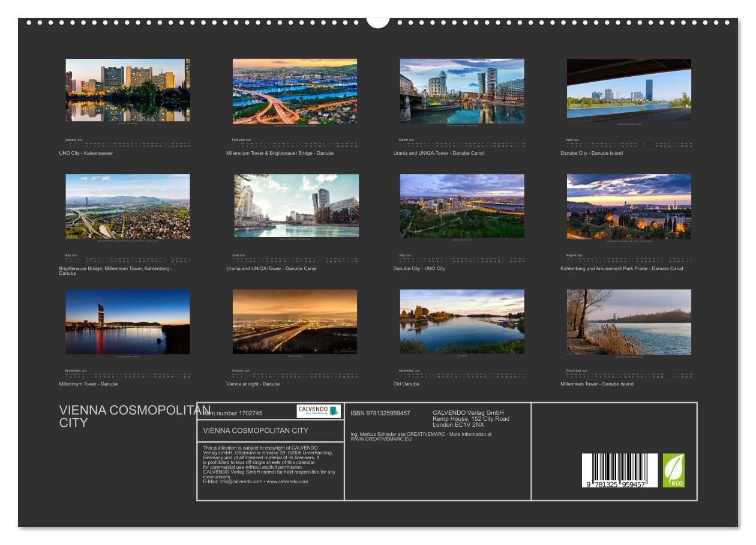Click the barcode 9 781325 959457

[x=619, y=471]
